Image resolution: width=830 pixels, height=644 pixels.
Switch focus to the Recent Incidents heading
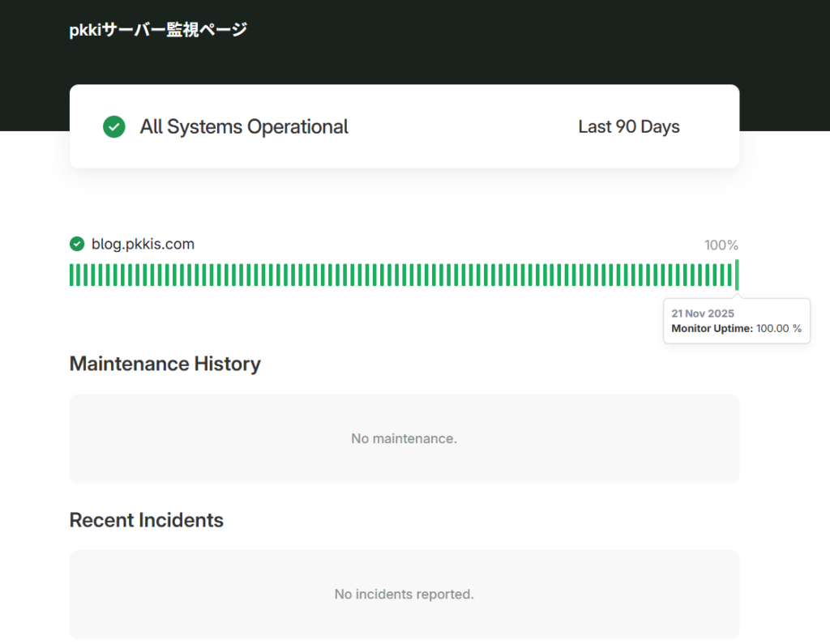tap(147, 519)
